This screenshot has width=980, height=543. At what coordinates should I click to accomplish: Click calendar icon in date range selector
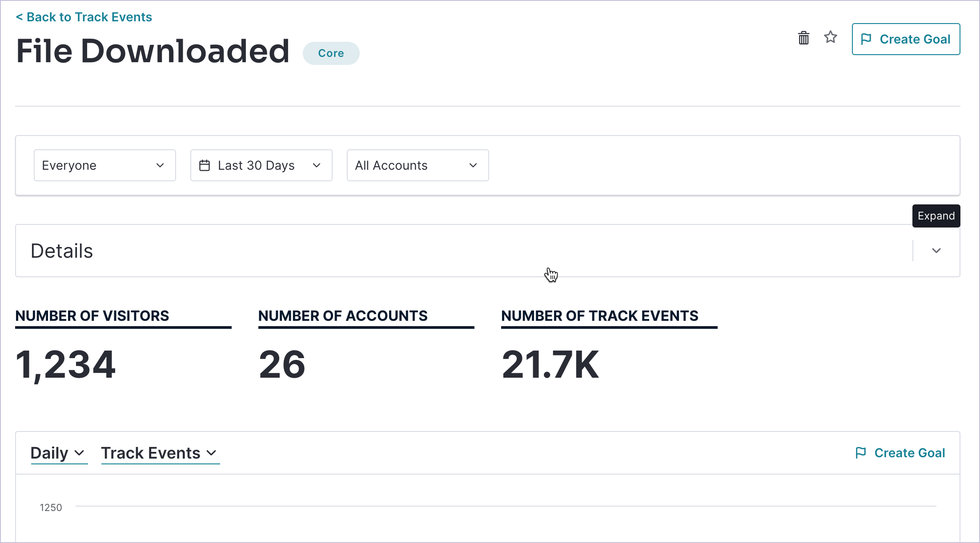(x=205, y=165)
